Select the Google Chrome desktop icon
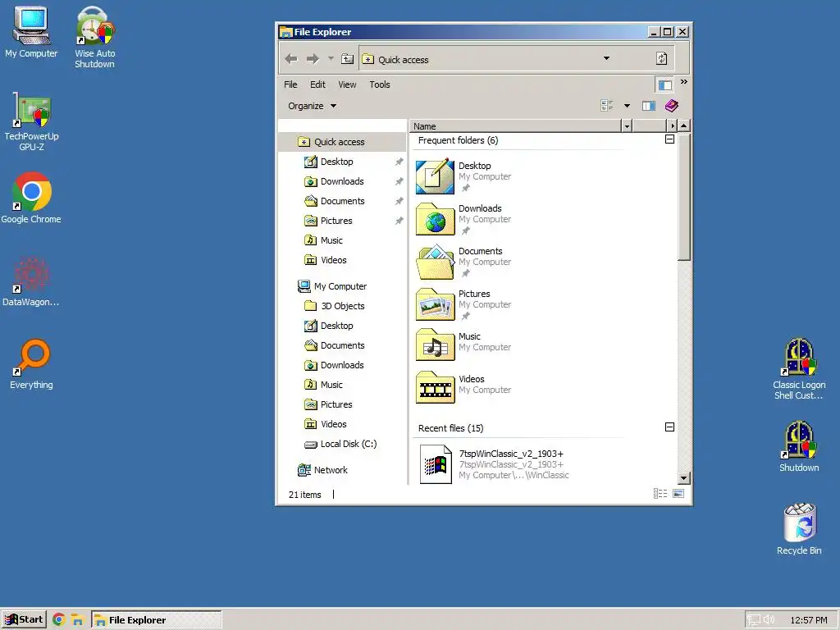This screenshot has height=630, width=840. click(x=31, y=199)
